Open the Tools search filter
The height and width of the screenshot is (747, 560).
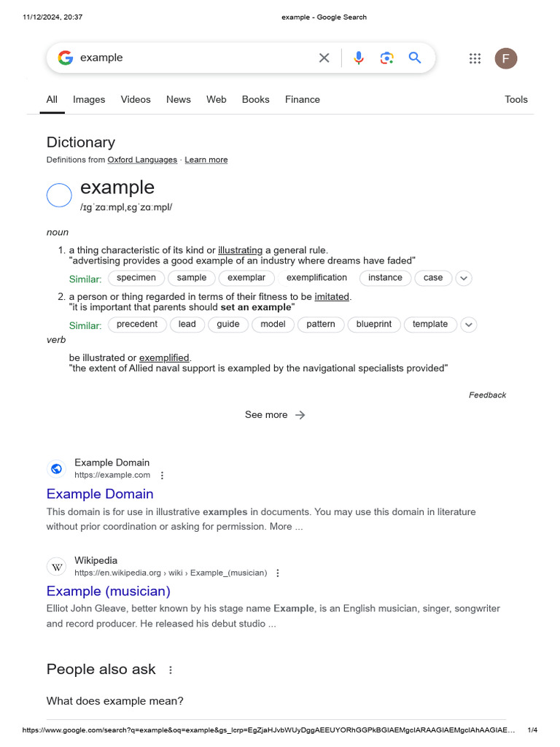(516, 99)
